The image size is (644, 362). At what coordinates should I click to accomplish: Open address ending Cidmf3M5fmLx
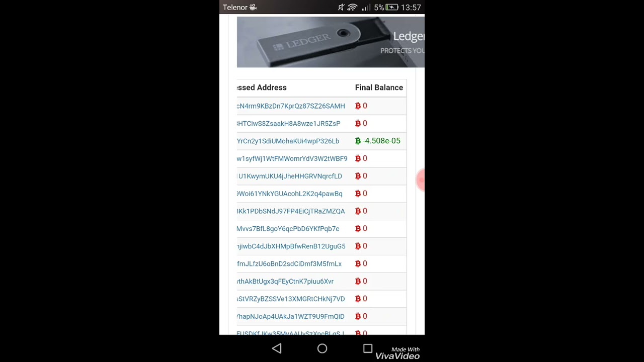pos(289,264)
